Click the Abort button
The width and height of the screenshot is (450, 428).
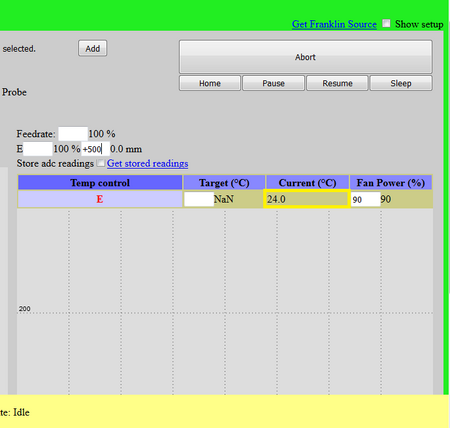click(x=306, y=57)
